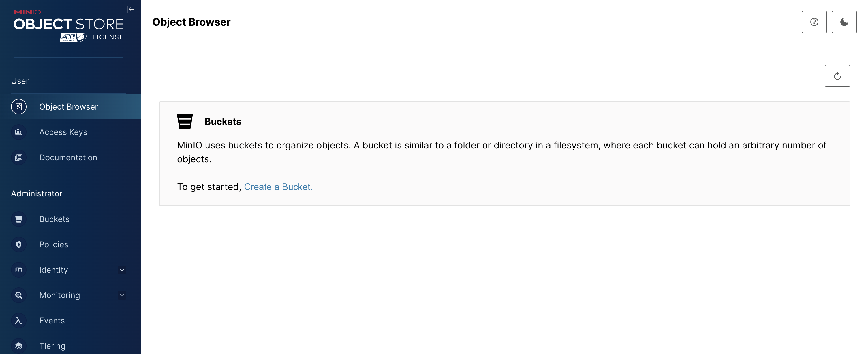Click the Object Browser sidebar icon
Viewport: 868px width, 354px height.
(19, 107)
